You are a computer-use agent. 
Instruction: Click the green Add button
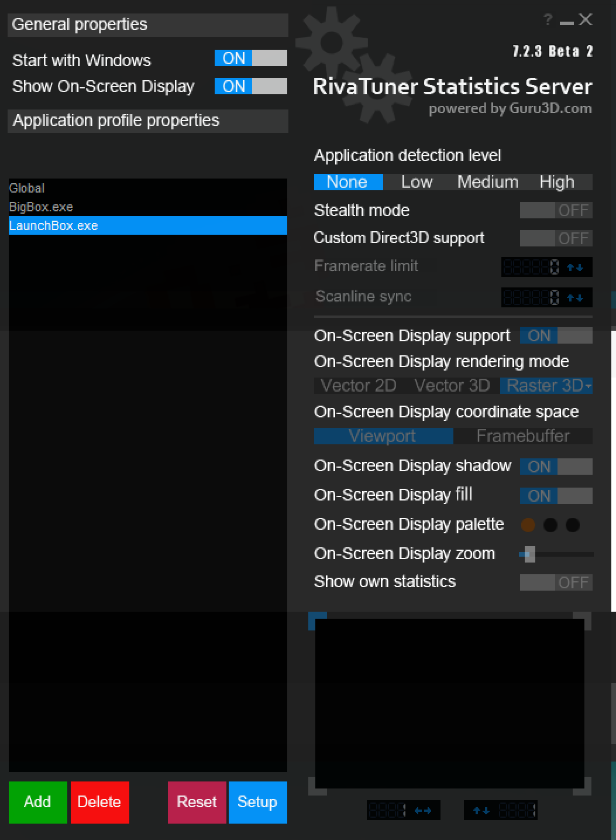[x=38, y=803]
